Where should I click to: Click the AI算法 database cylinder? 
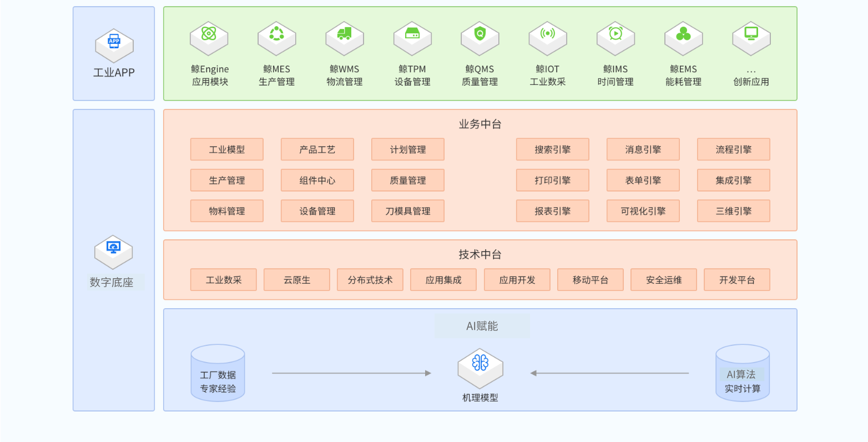(743, 373)
